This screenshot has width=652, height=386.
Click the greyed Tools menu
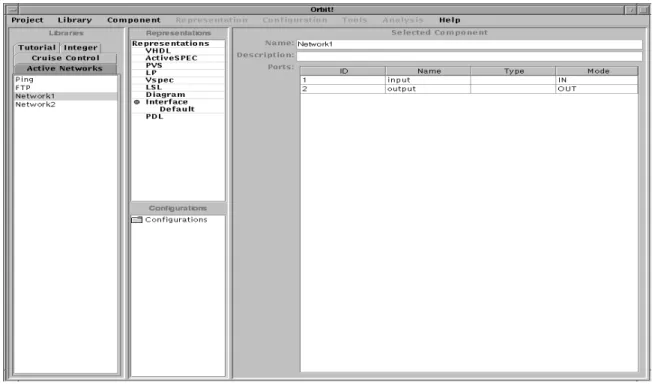(x=354, y=20)
